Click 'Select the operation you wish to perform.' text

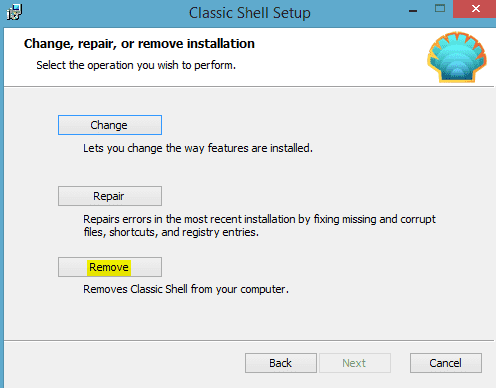(136, 65)
